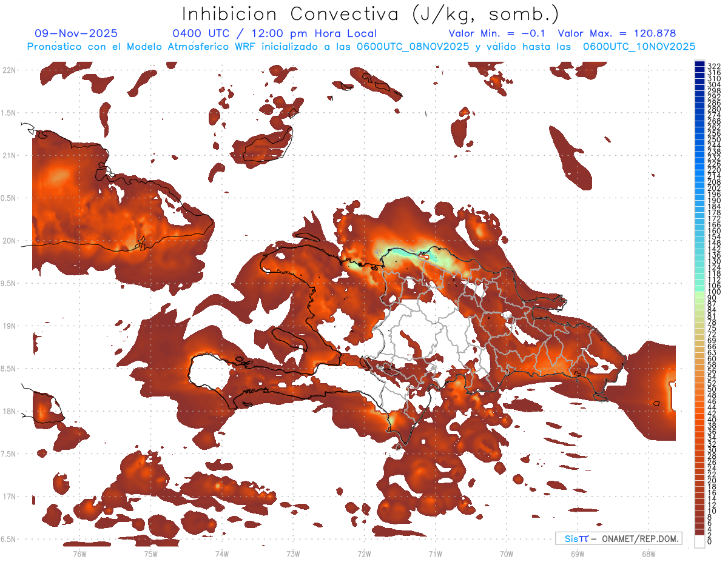
Task: Click longitude axis label "69W"
Action: (x=578, y=554)
